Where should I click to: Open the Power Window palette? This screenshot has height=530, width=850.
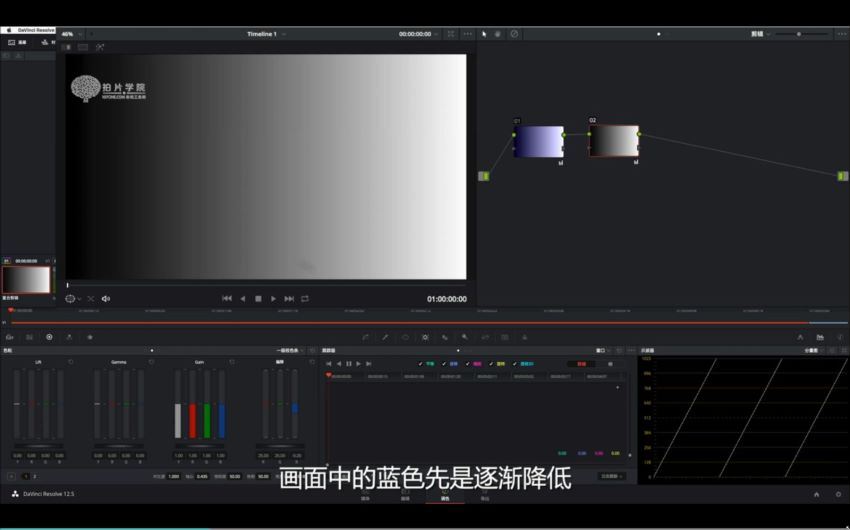pos(405,337)
